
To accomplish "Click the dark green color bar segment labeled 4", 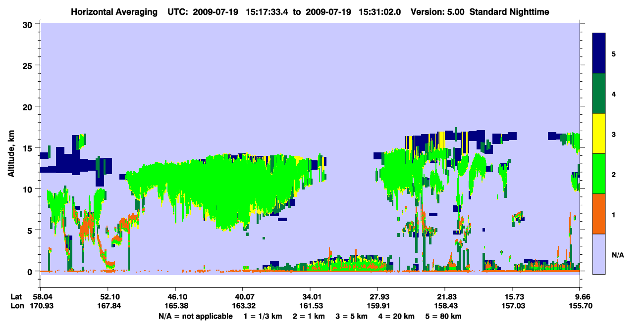I will pos(599,94).
